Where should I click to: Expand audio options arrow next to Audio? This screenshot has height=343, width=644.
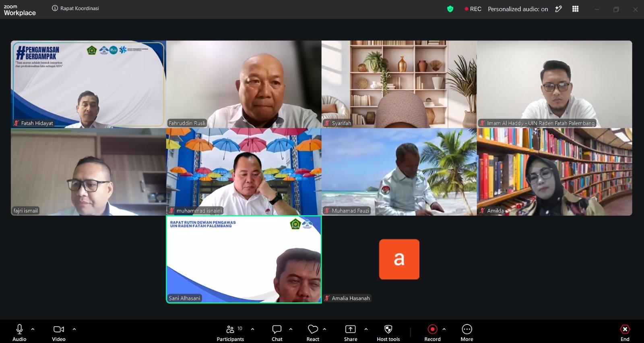(x=33, y=329)
